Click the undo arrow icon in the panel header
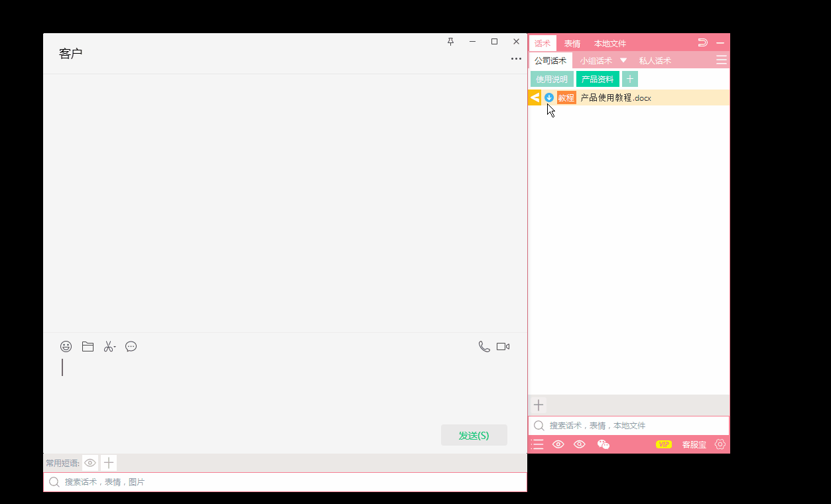Viewport: 831px width, 504px height. point(703,42)
